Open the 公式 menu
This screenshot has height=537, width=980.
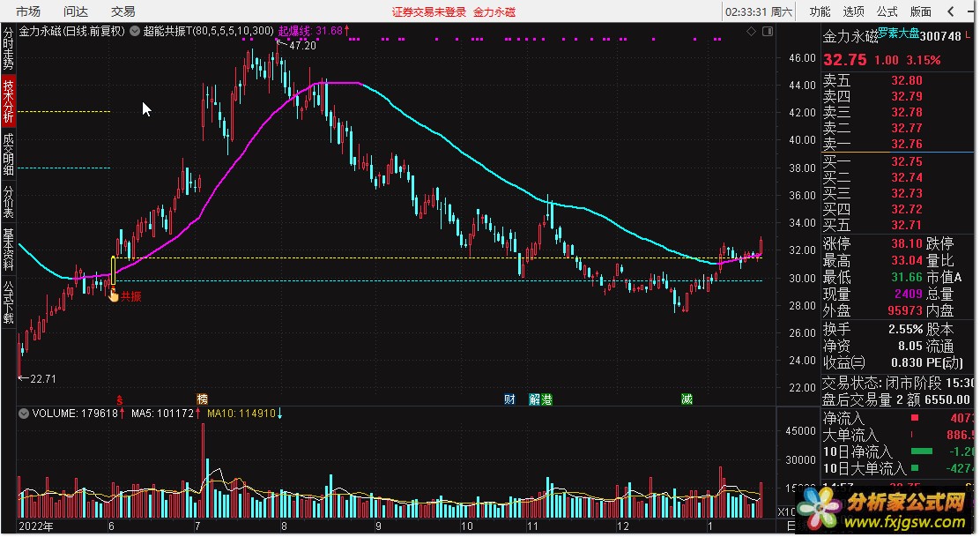[887, 11]
